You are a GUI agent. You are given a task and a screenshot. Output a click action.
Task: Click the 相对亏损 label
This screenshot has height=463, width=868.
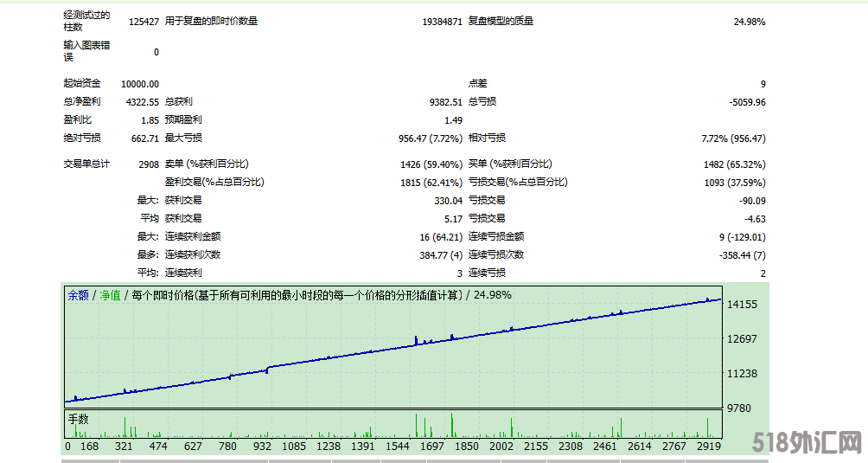click(487, 138)
